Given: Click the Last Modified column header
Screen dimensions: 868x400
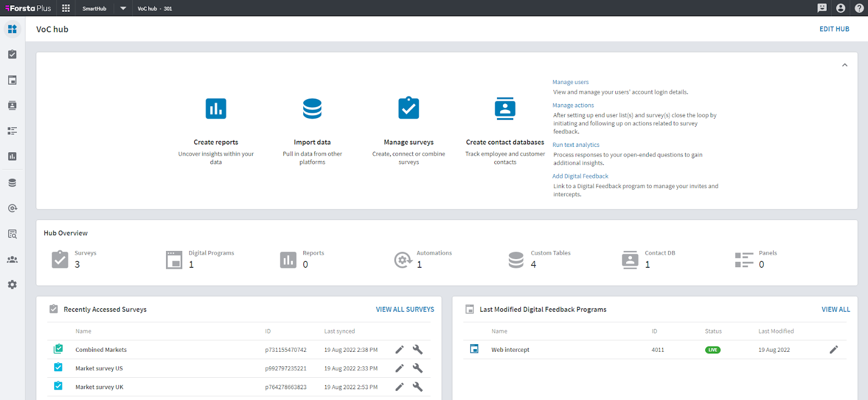Looking at the screenshot, I should 776,331.
